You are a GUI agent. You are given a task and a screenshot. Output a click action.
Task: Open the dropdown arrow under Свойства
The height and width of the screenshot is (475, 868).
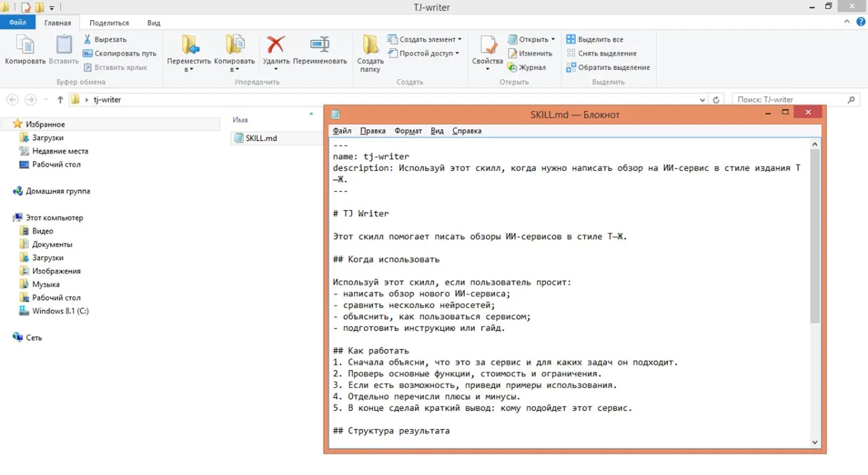[x=488, y=69]
